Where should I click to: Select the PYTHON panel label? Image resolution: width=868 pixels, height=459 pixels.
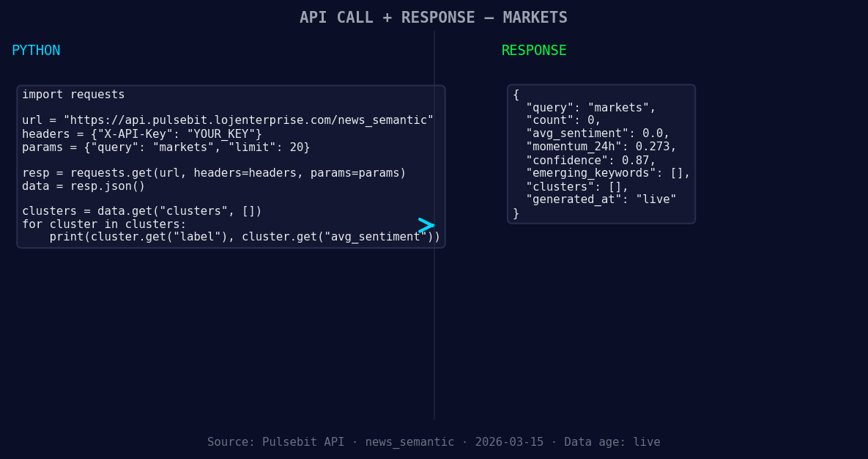point(36,50)
